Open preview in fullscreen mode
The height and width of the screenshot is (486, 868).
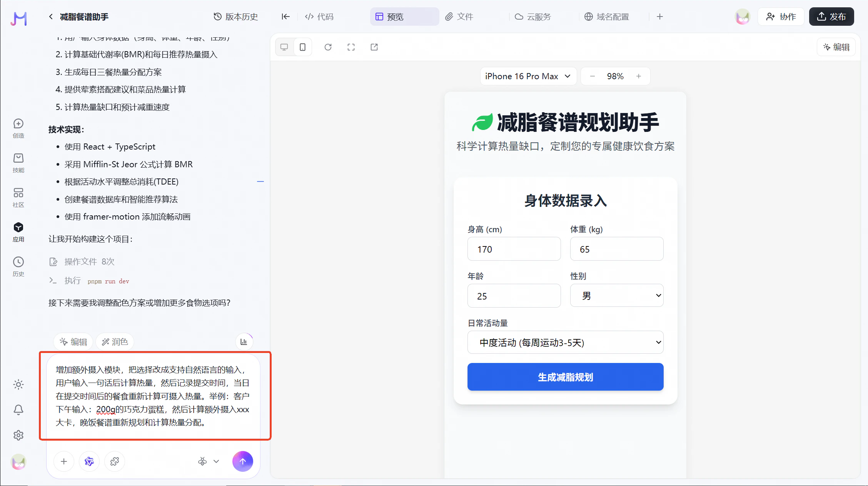[x=351, y=47]
